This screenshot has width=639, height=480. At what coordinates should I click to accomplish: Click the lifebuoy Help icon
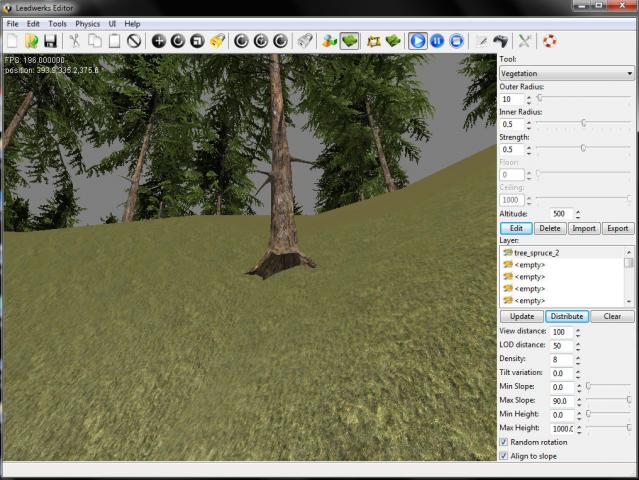click(x=550, y=41)
